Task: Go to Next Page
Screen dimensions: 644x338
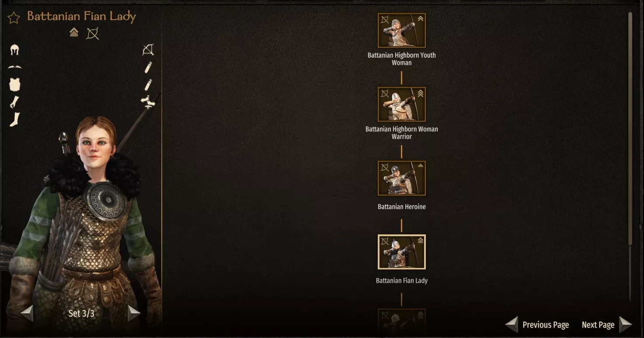Action: [607, 324]
